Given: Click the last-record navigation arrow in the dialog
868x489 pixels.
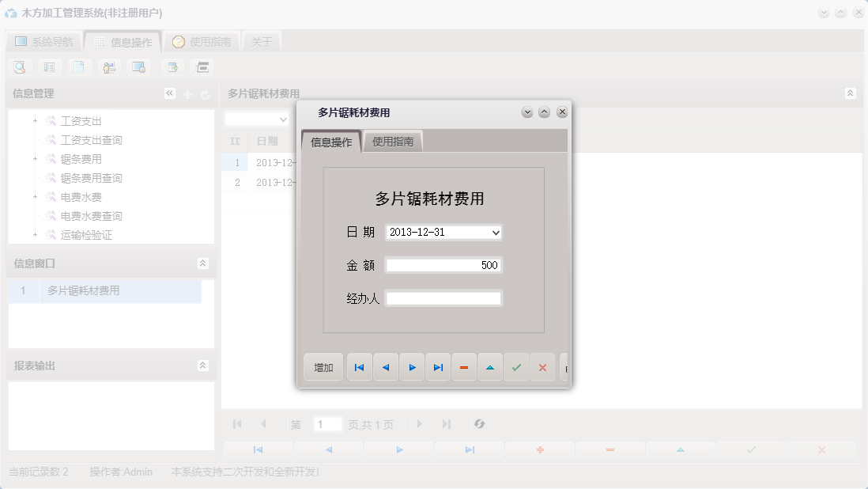Looking at the screenshot, I should 438,367.
